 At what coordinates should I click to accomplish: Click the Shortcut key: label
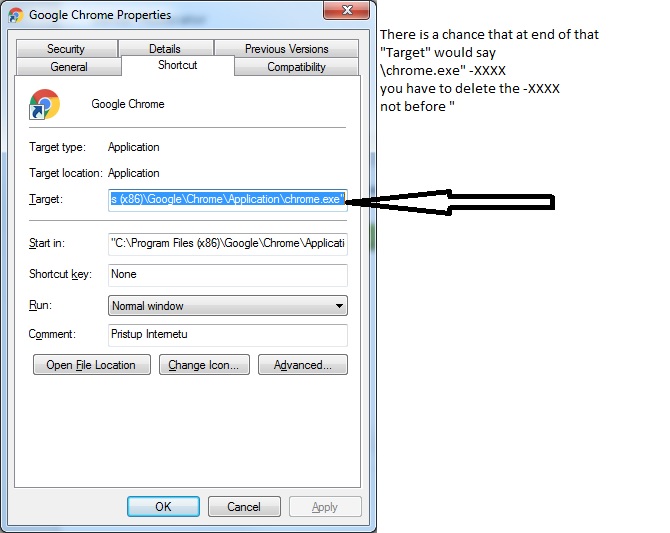(x=60, y=274)
